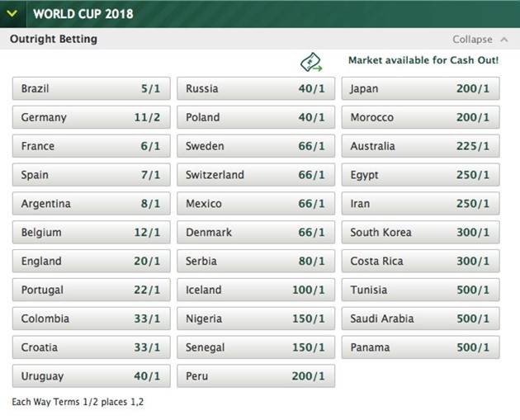
Task: Open the World Cup 2018 header
Action: pos(81,14)
